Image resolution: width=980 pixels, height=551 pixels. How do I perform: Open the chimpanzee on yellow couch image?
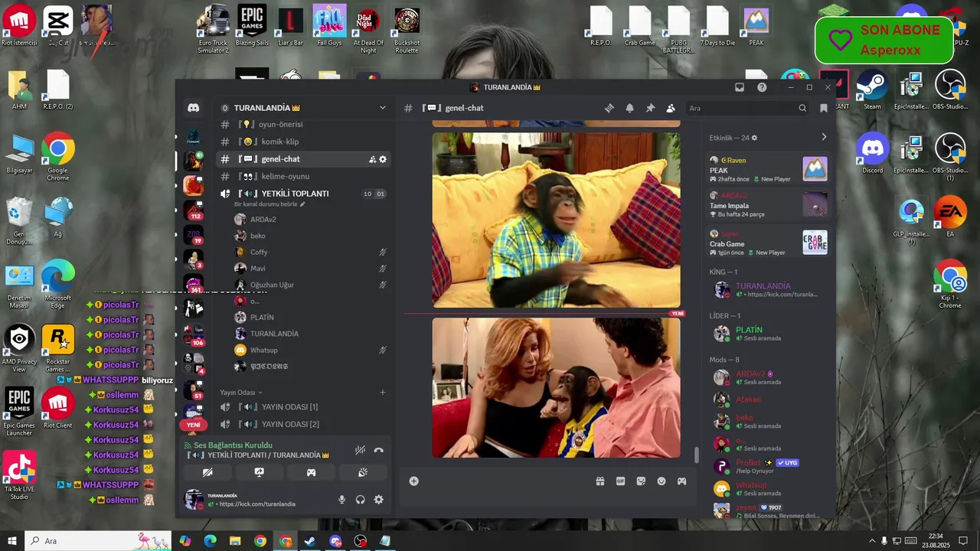556,220
